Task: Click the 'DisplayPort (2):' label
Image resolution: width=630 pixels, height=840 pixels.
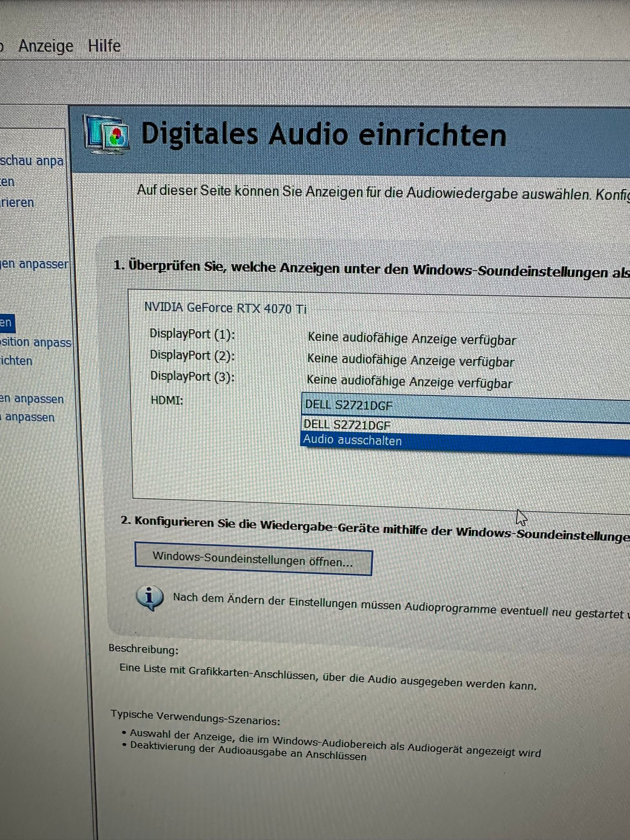Action: 192,355
